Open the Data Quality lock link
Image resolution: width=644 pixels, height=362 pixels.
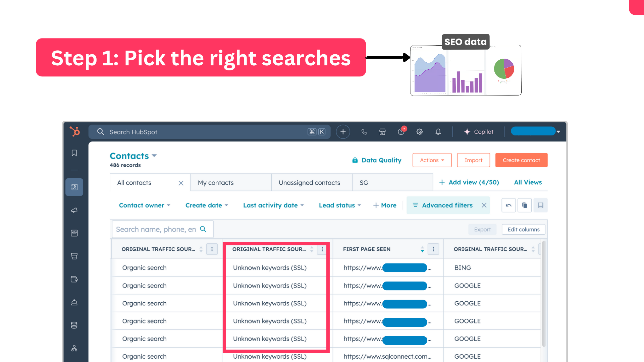pos(377,160)
